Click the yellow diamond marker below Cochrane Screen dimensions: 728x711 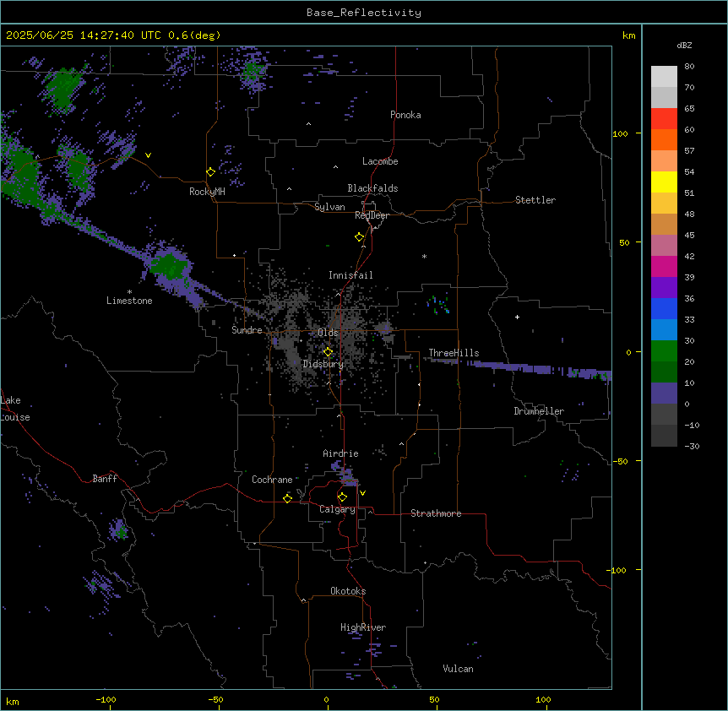coord(287,498)
